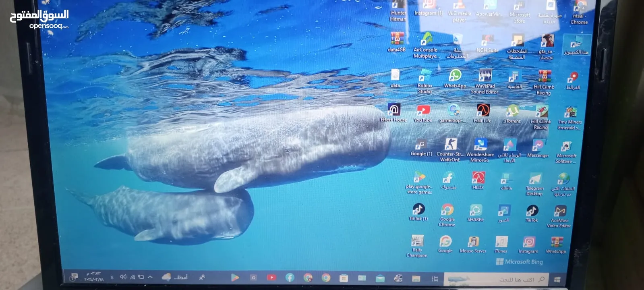Open Roblox Studio shortcut

425,82
